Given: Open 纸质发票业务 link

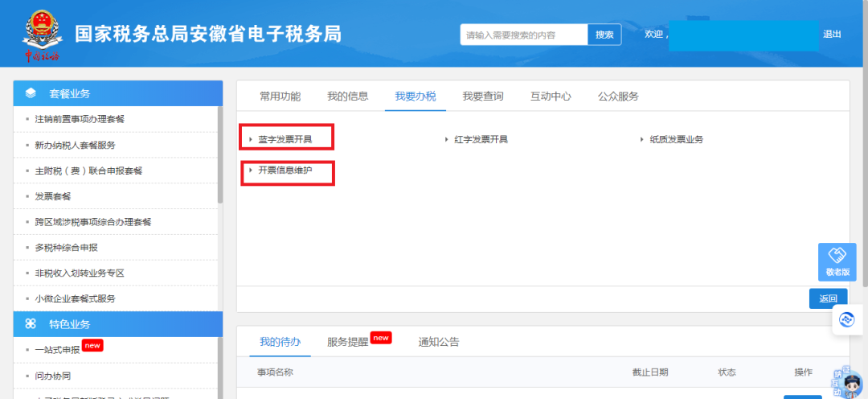Looking at the screenshot, I should click(677, 140).
